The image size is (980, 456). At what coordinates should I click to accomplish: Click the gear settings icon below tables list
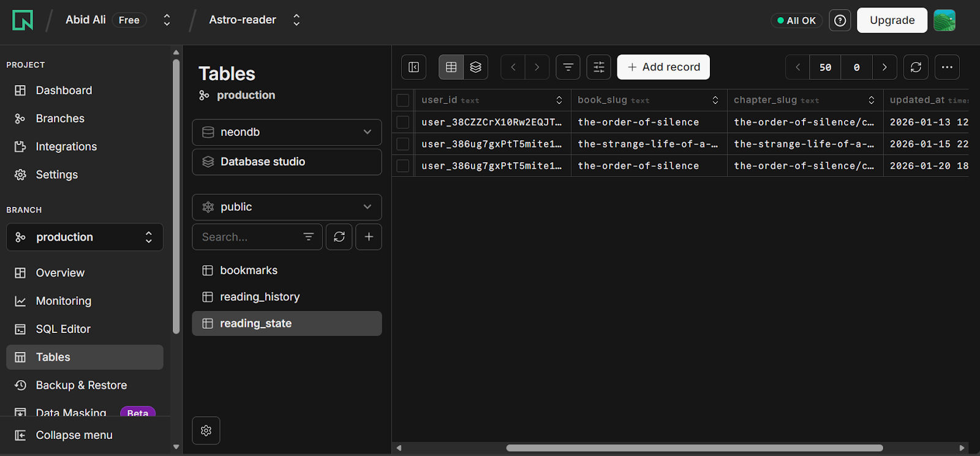tap(206, 431)
